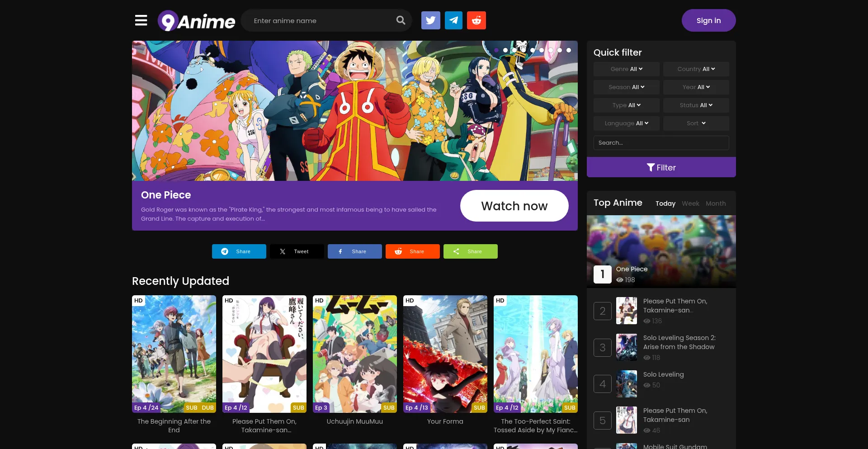Open the Telegram social link icon

click(453, 20)
